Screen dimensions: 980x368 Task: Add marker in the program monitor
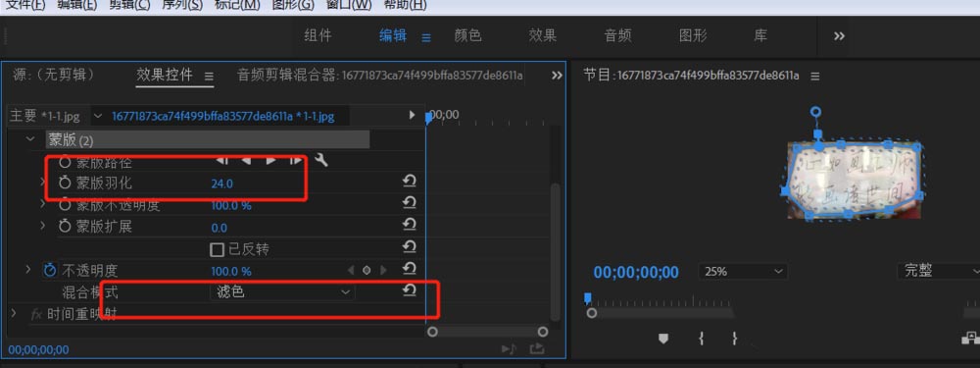tap(663, 339)
